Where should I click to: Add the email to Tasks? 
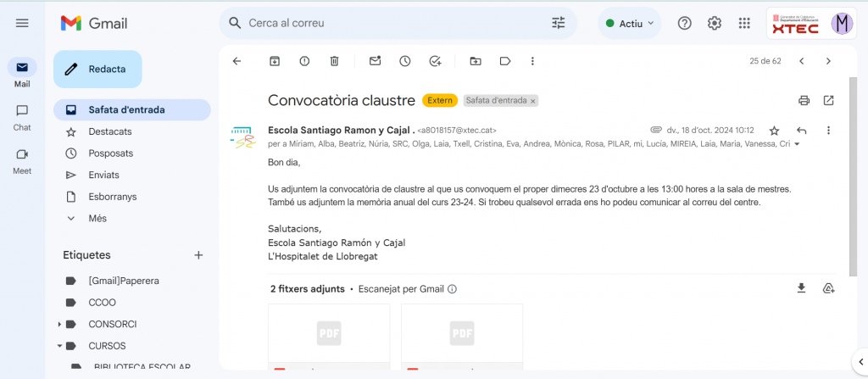pyautogui.click(x=435, y=61)
